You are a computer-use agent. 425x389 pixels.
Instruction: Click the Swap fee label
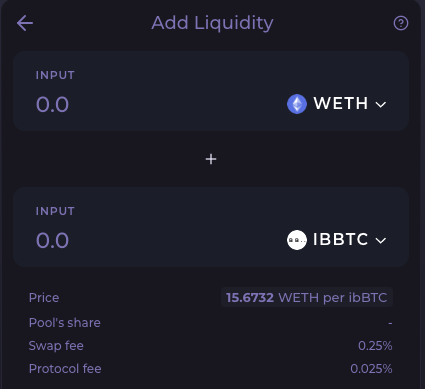click(56, 346)
